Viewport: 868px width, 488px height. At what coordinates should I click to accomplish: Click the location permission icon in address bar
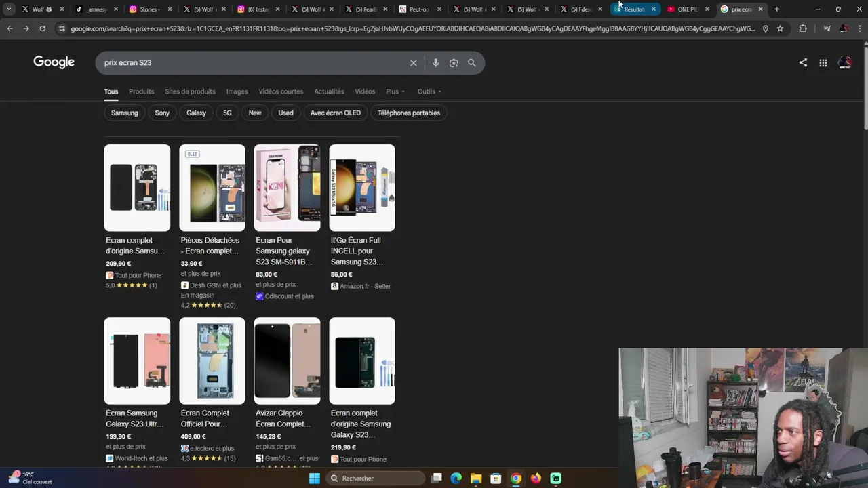click(x=766, y=28)
